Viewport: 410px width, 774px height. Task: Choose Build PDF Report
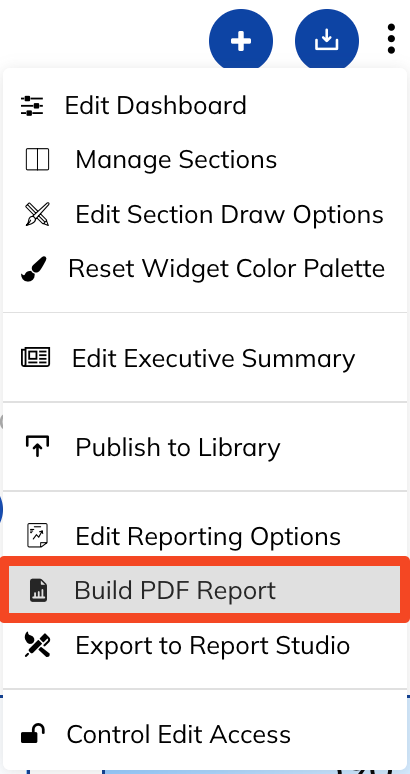coord(205,590)
